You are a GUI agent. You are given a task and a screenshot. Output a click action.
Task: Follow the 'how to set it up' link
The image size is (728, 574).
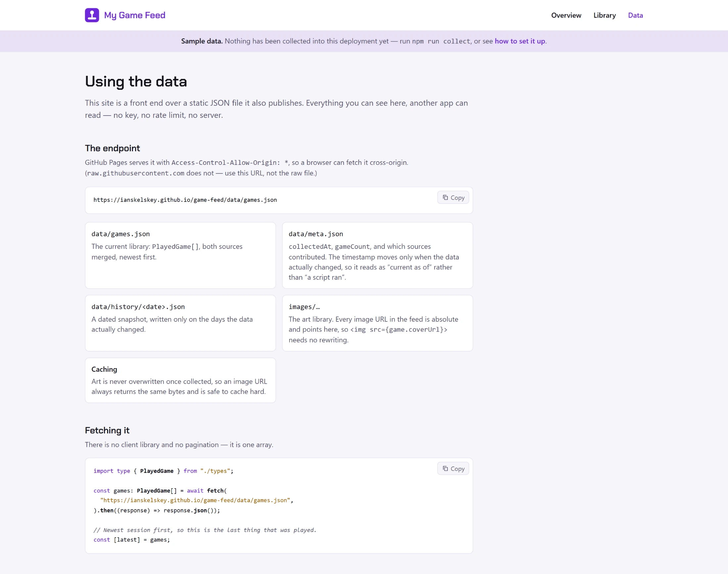tap(520, 41)
